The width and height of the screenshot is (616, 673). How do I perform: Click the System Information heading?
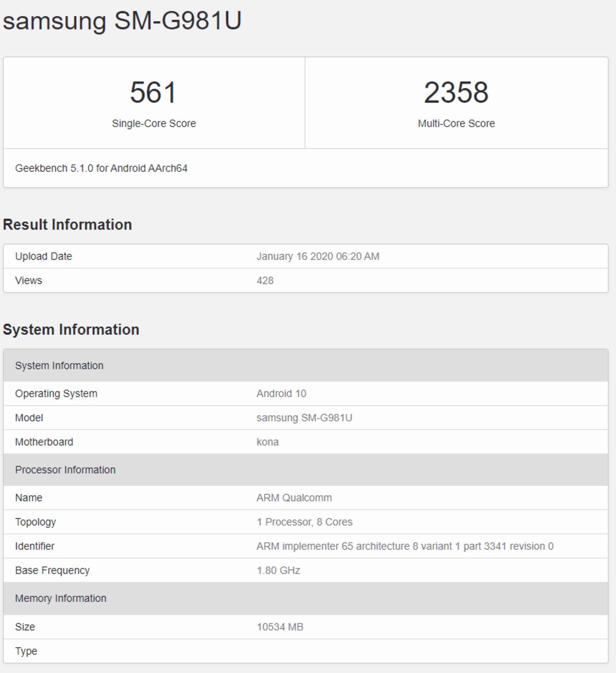pos(71,329)
